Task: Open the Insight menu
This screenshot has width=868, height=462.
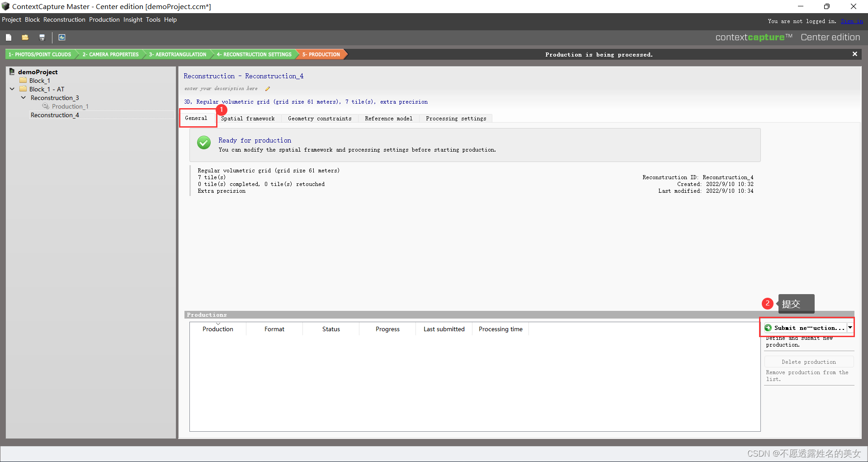Action: (x=133, y=19)
